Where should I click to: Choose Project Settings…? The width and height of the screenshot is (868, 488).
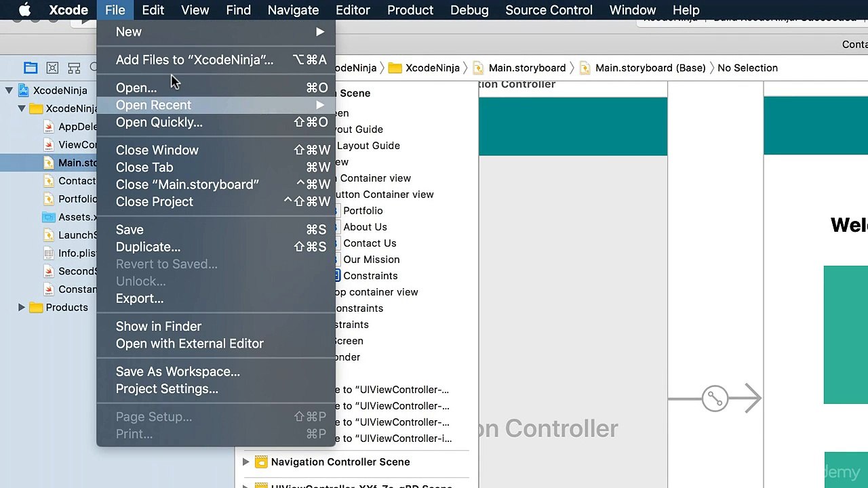click(216, 389)
